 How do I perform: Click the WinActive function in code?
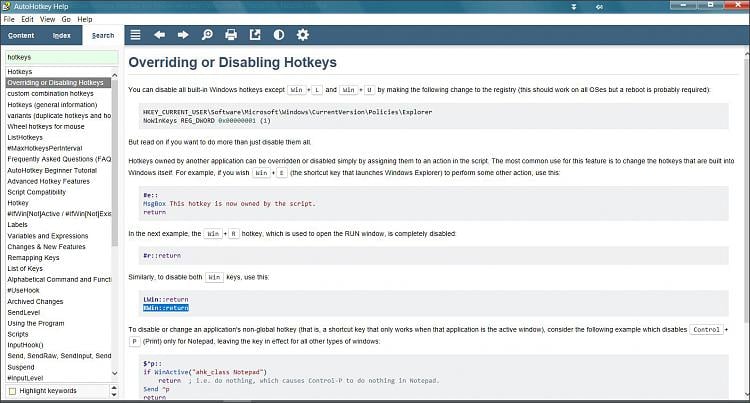(x=171, y=372)
